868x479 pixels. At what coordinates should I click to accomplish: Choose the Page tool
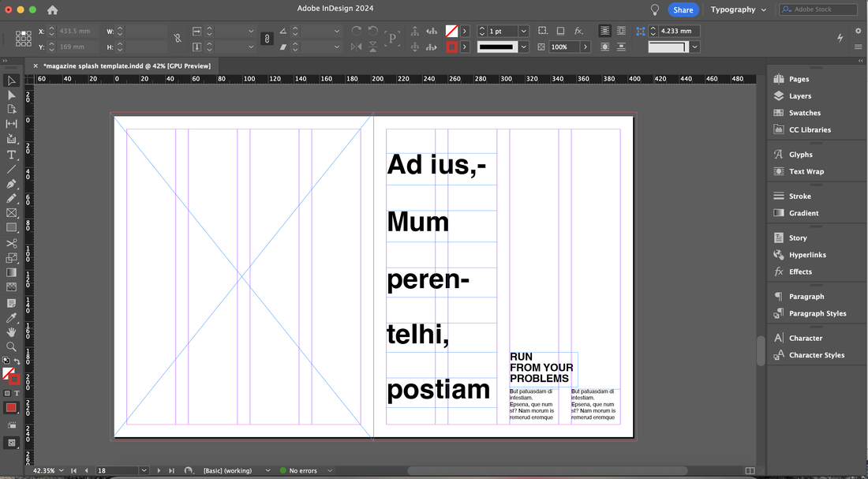pos(11,110)
